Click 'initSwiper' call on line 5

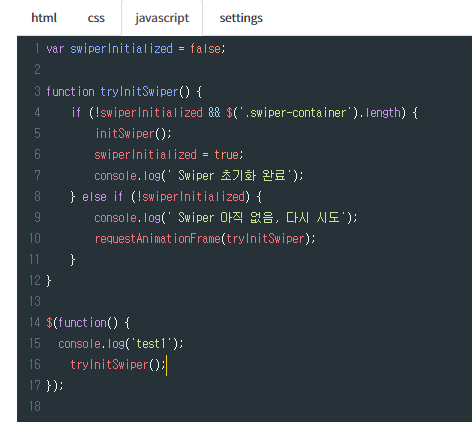coord(125,134)
